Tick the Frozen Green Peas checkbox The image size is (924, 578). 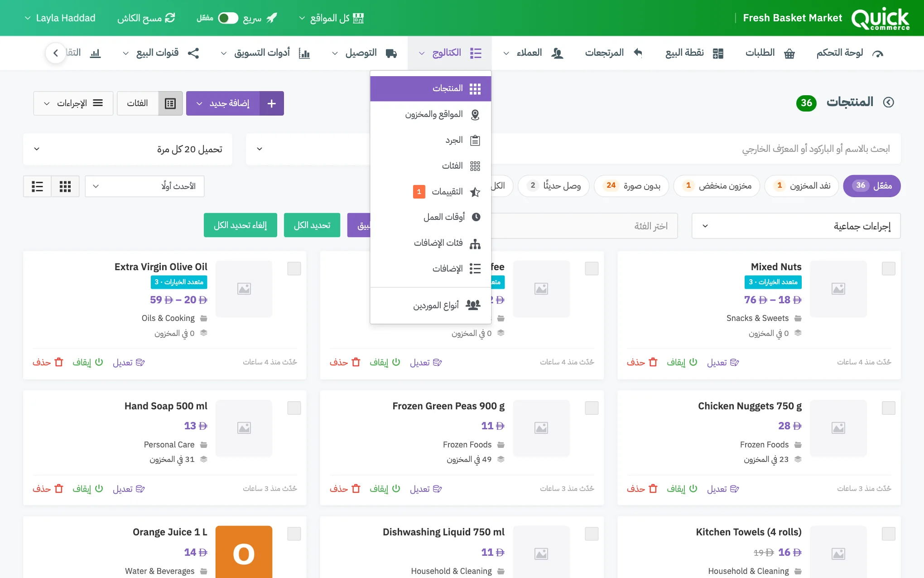592,408
